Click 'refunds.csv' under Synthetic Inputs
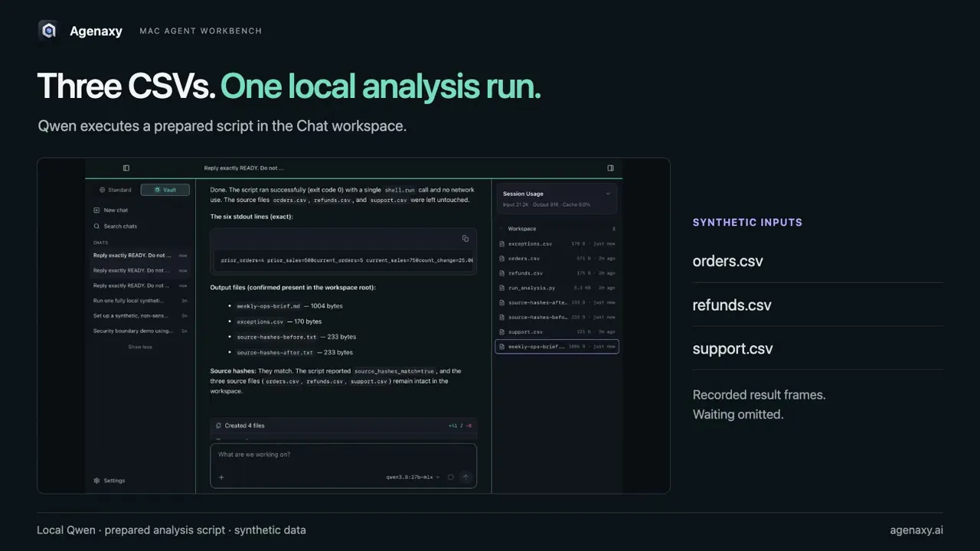The width and height of the screenshot is (980, 551). click(732, 305)
